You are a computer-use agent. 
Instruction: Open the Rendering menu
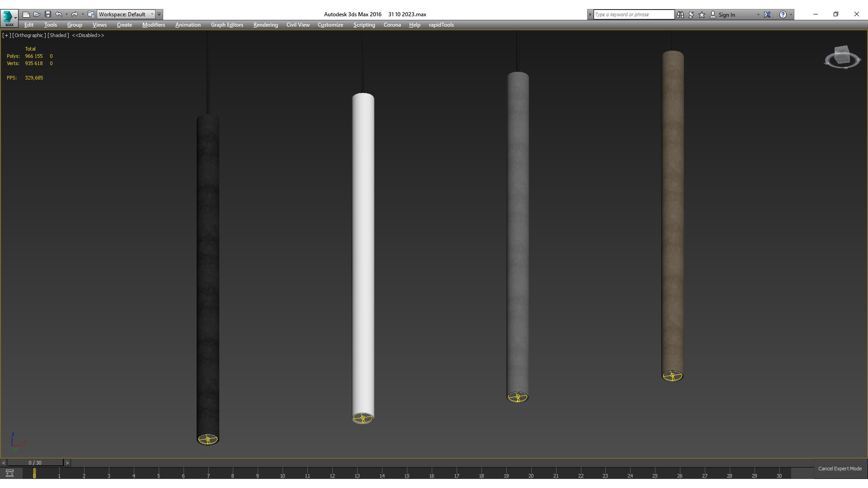pos(265,25)
